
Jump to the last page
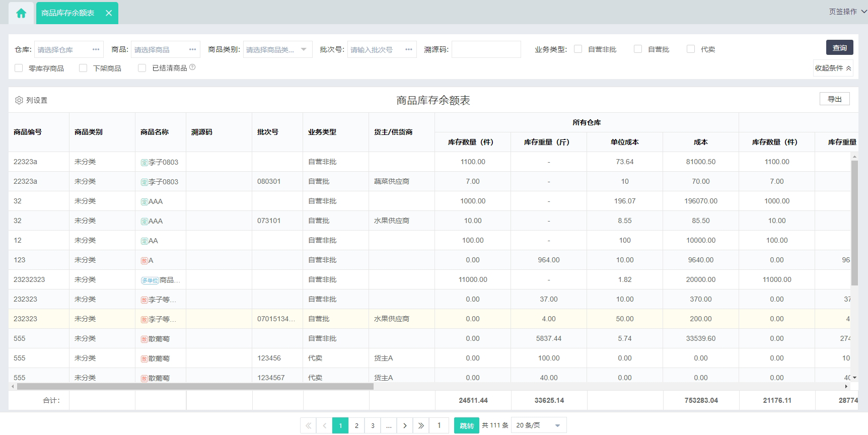[x=421, y=425]
